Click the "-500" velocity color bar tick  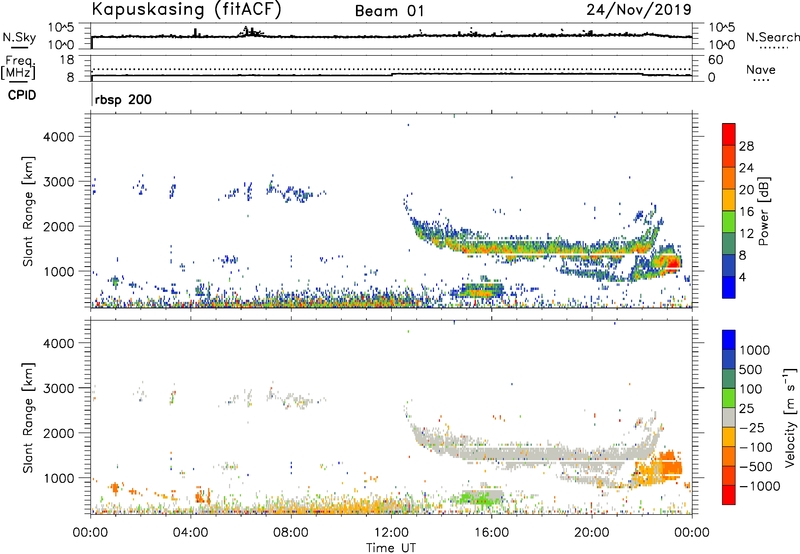[756, 466]
